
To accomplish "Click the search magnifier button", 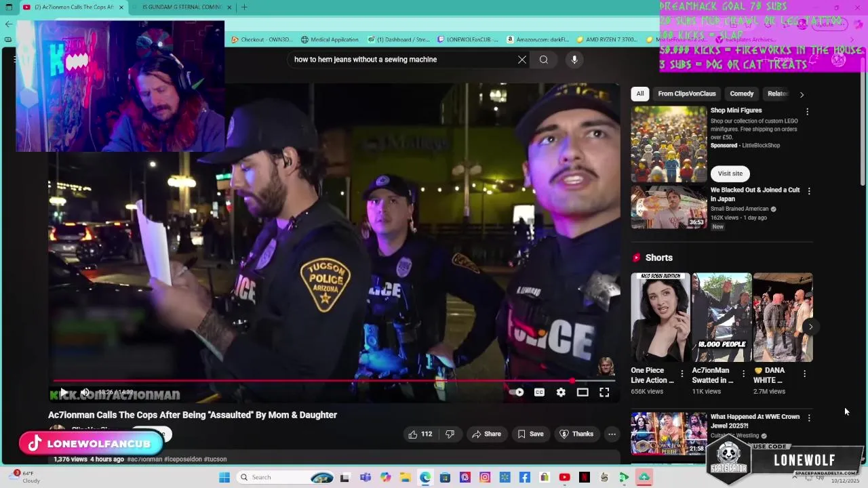I will click(544, 60).
